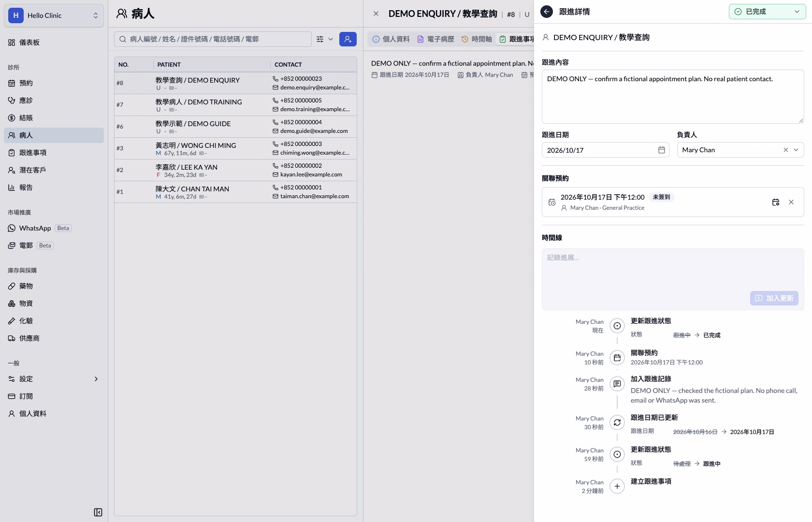The width and height of the screenshot is (812, 522).
Task: Open the 已完成 status dropdown
Action: pyautogui.click(x=767, y=12)
